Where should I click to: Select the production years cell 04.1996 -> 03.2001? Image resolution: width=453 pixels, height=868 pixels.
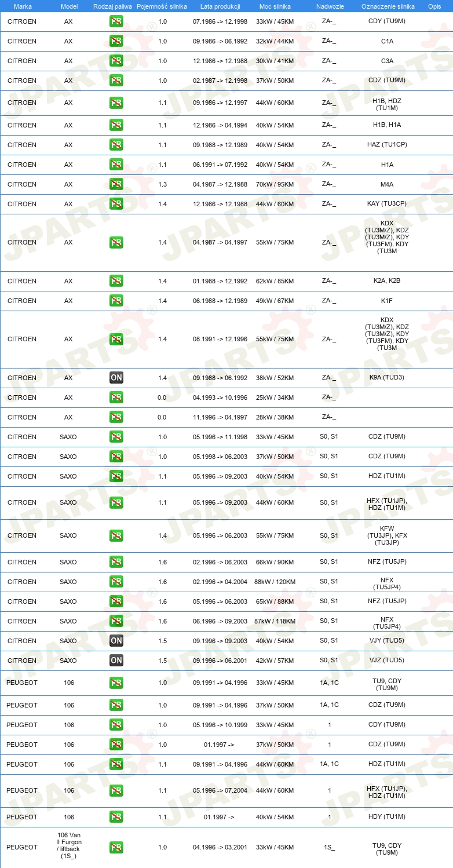pyautogui.click(x=220, y=847)
